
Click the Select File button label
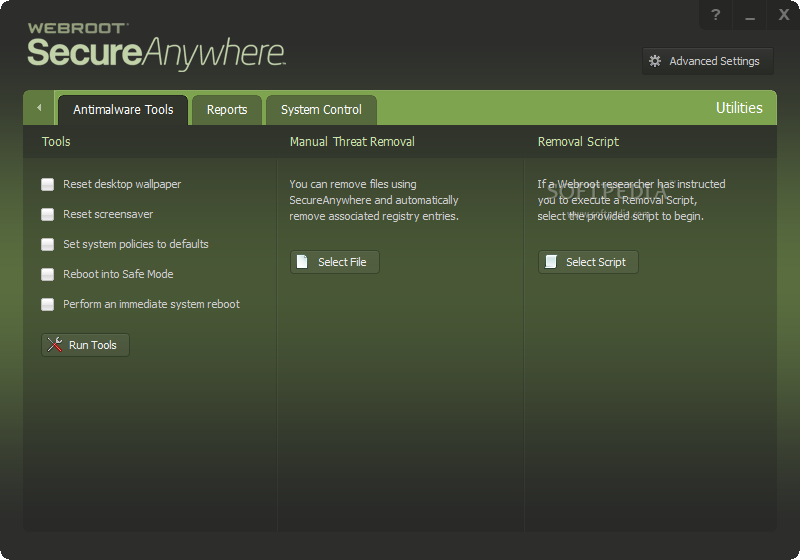tap(342, 262)
